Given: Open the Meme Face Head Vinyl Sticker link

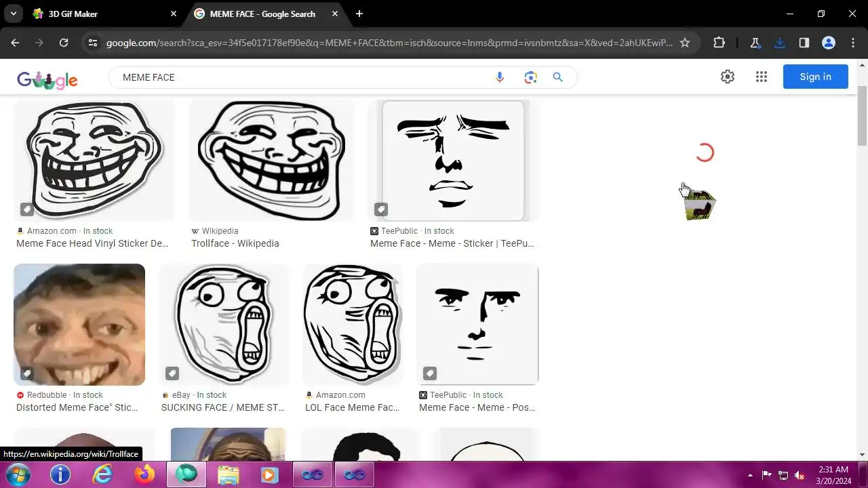Looking at the screenshot, I should click(x=92, y=243).
